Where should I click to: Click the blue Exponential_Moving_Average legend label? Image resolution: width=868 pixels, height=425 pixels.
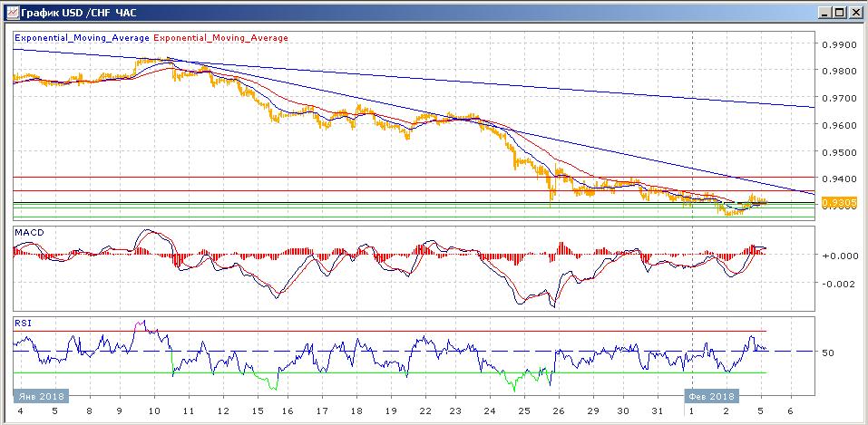tap(82, 38)
